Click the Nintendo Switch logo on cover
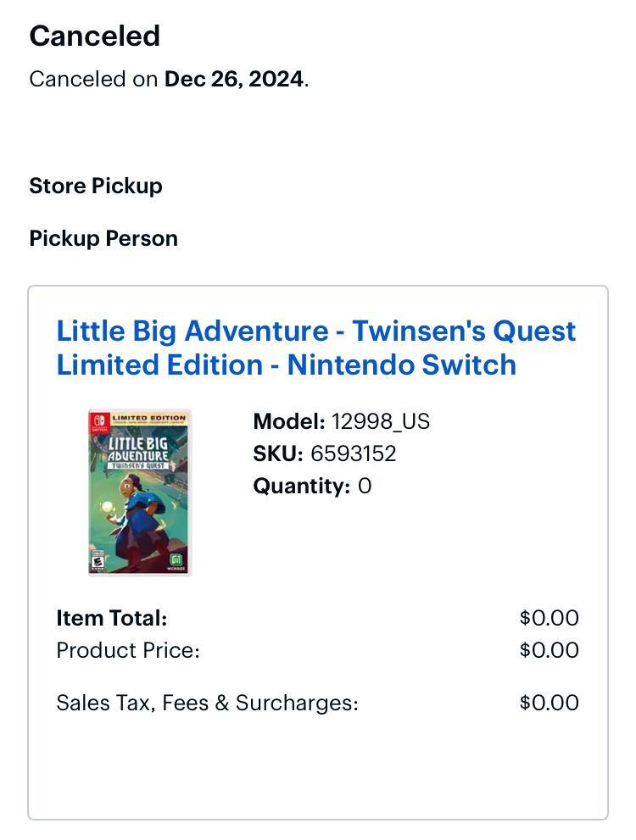 (99, 422)
